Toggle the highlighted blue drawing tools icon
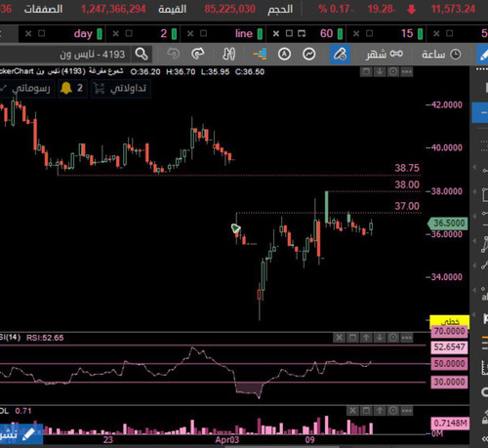 tap(340, 54)
